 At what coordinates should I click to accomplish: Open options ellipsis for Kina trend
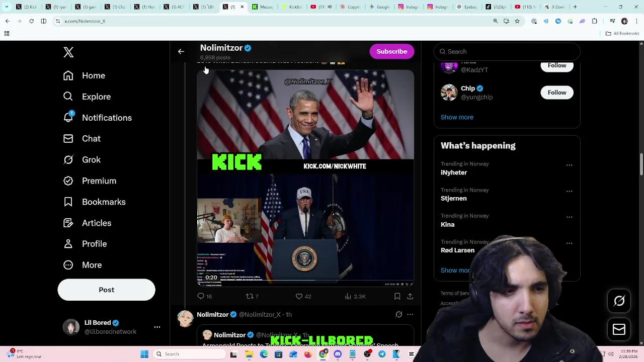pyautogui.click(x=569, y=217)
